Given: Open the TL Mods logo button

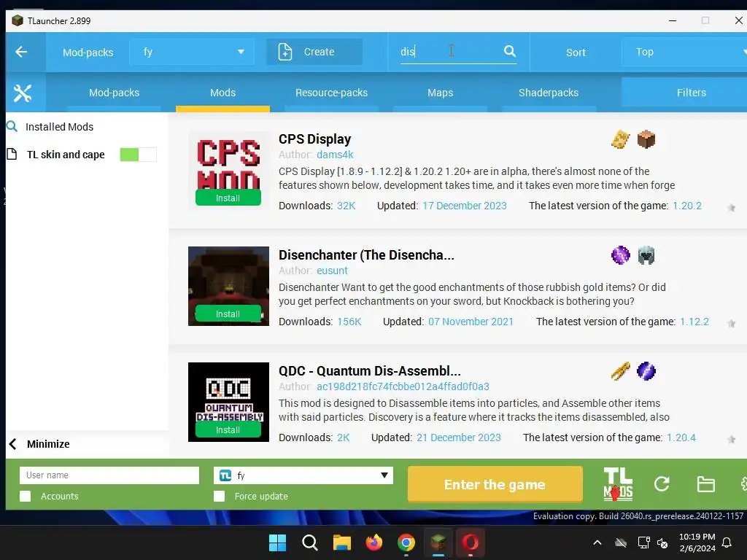Looking at the screenshot, I should (618, 484).
